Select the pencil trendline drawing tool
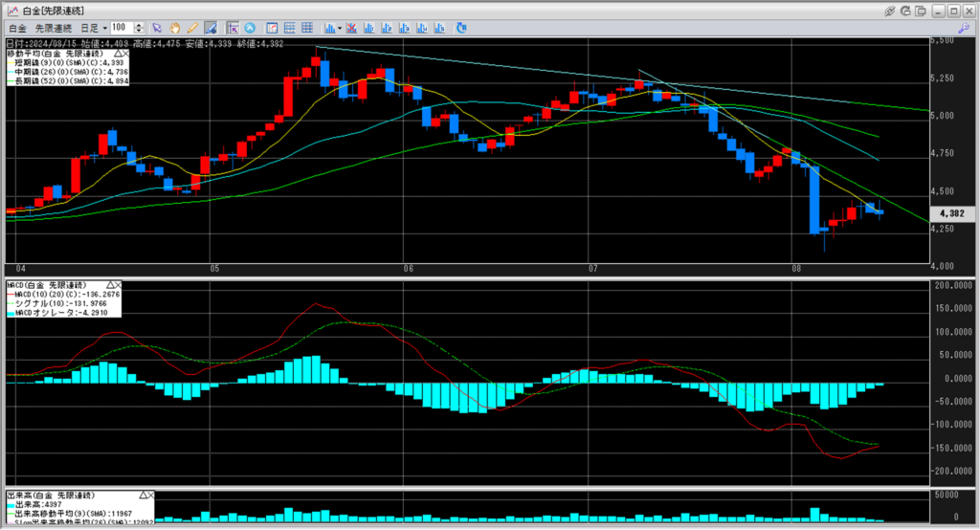Viewport: 980px width, 530px height. coord(192,28)
